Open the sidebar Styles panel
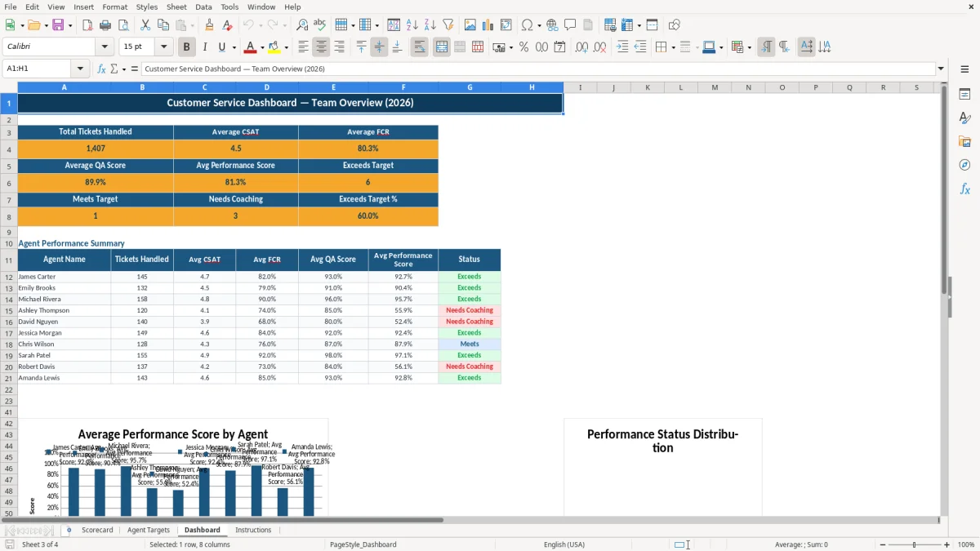The width and height of the screenshot is (980, 551). (964, 118)
